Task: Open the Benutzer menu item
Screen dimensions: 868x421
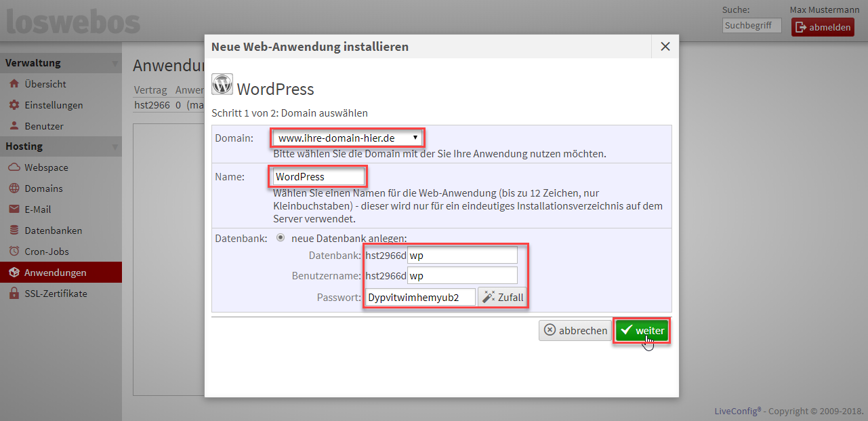Action: click(44, 126)
